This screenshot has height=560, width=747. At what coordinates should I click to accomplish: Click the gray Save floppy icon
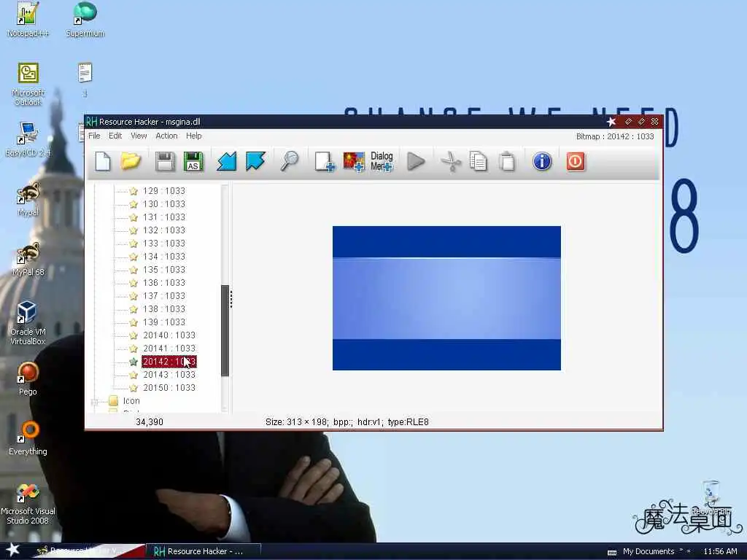[x=165, y=161]
